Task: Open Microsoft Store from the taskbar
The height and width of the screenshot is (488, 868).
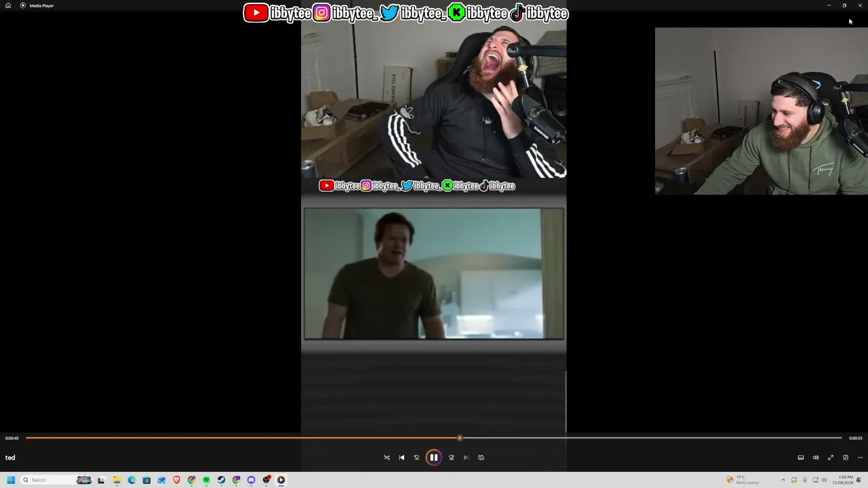Action: tap(146, 480)
